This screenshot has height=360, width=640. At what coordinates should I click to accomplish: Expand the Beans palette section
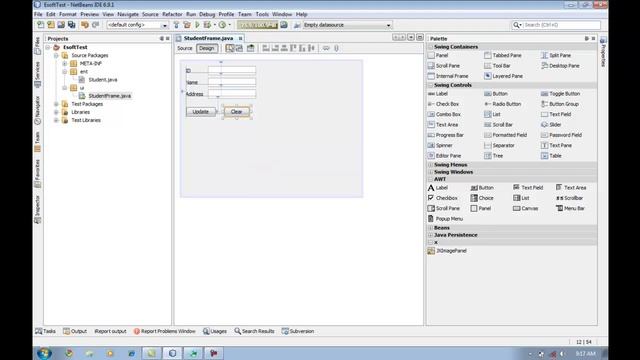(430, 228)
